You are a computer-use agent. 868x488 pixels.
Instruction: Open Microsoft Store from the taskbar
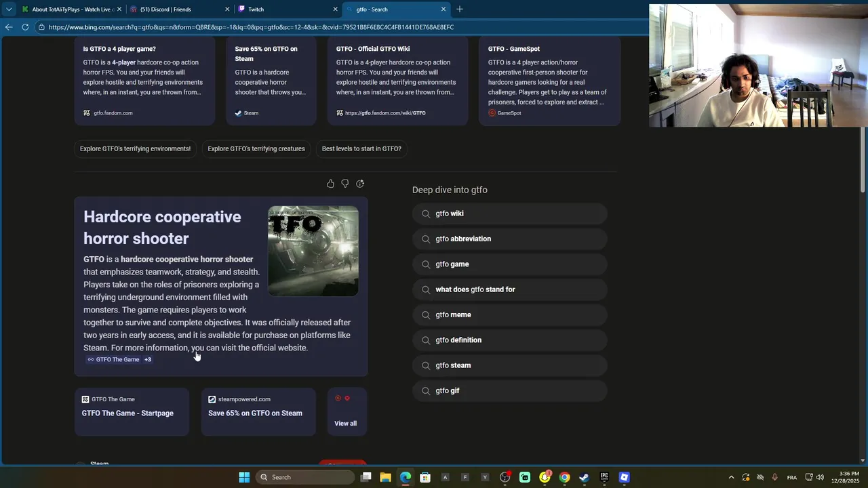click(x=425, y=477)
